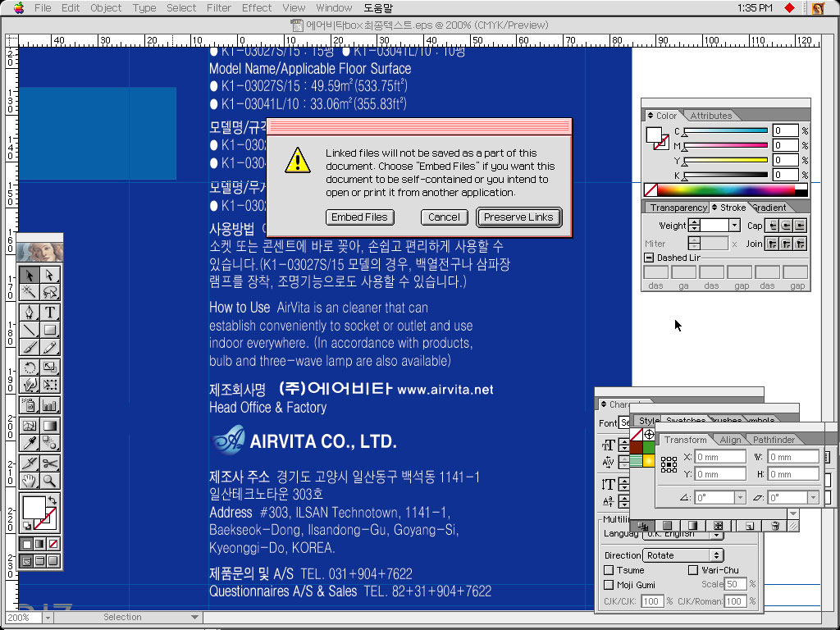Pick the Type tool

click(50, 313)
